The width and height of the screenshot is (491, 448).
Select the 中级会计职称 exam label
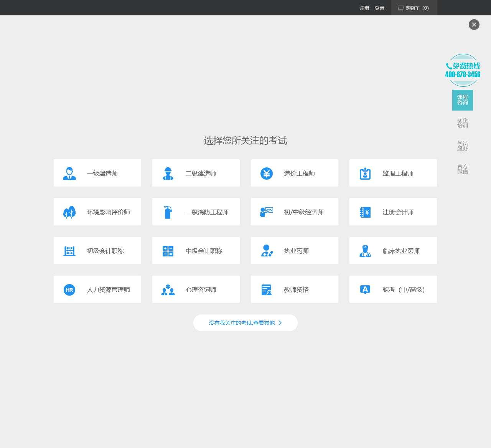click(x=204, y=251)
